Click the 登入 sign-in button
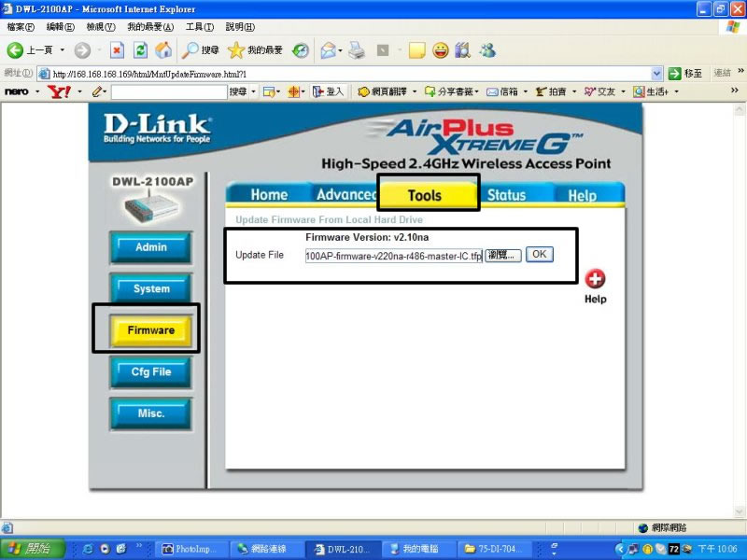 point(328,91)
